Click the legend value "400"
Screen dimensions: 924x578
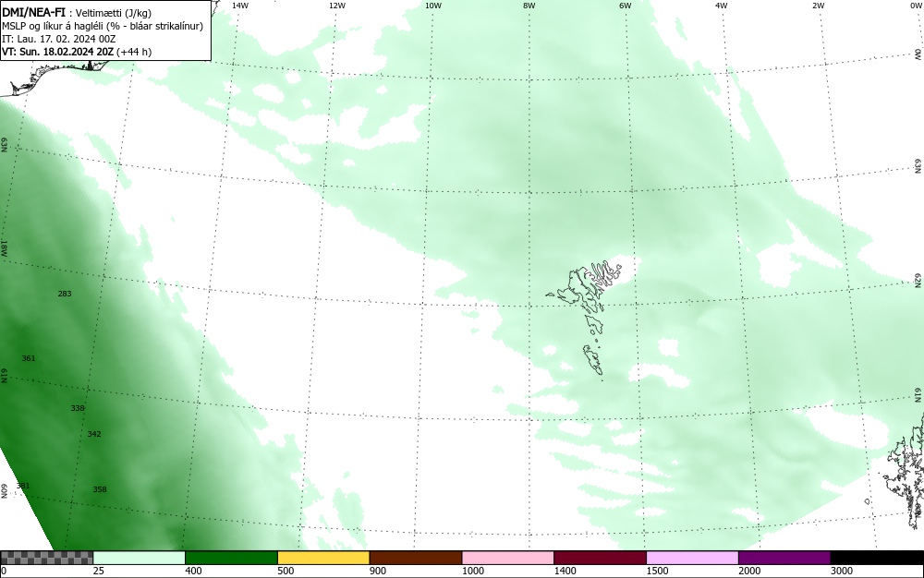pyautogui.click(x=193, y=571)
